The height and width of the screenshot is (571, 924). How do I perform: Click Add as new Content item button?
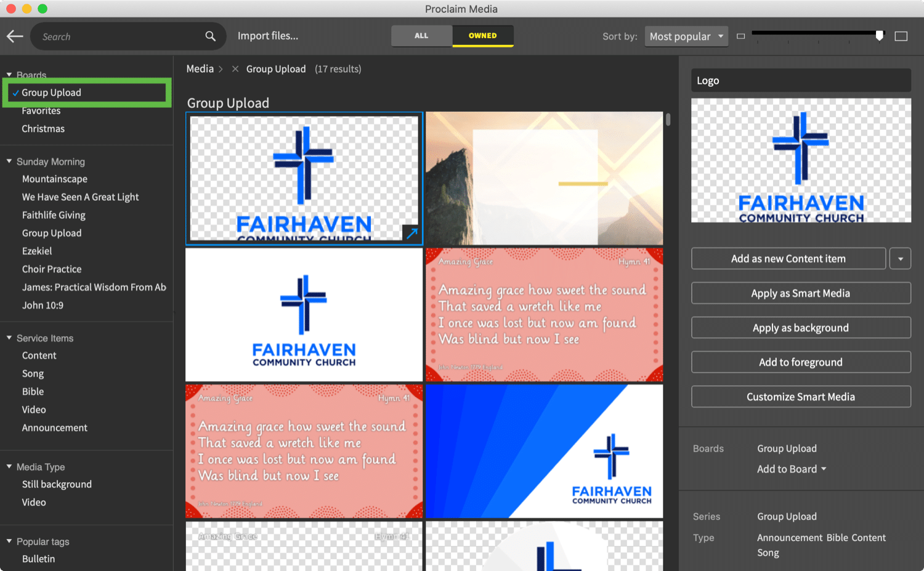tap(788, 259)
